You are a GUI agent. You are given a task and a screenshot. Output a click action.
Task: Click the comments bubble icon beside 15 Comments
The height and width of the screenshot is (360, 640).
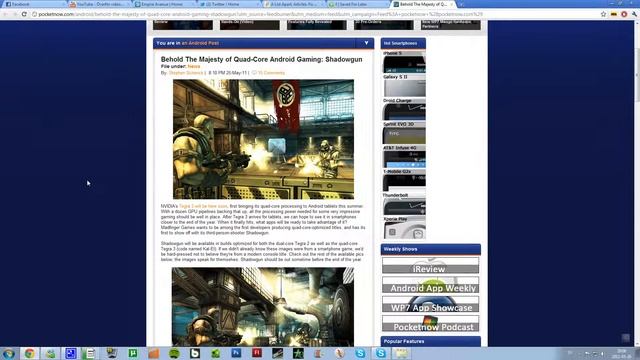click(254, 73)
